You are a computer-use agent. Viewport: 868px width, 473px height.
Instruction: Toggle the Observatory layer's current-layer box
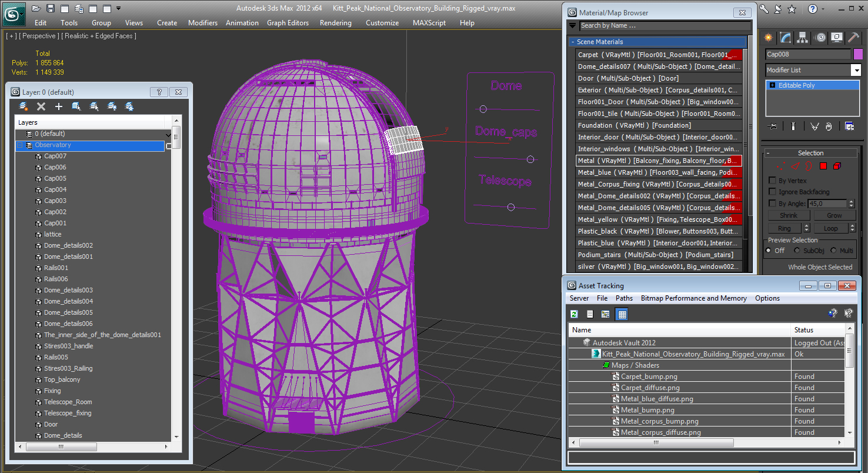point(169,146)
